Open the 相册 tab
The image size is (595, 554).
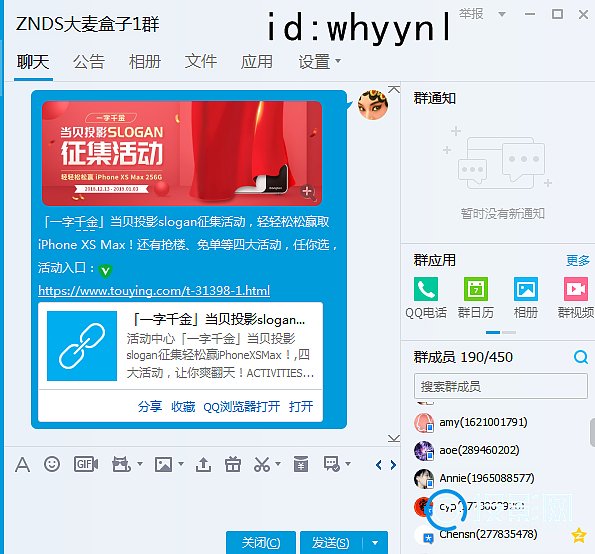pyautogui.click(x=145, y=61)
